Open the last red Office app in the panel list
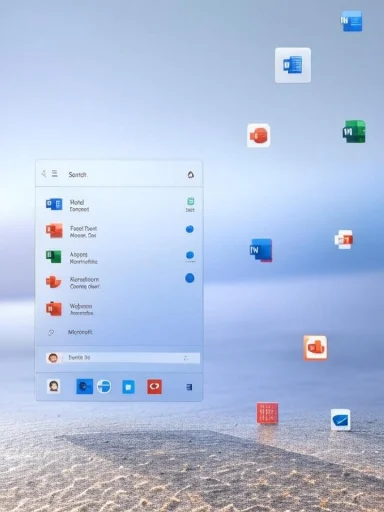Viewport: 384px width, 512px height. (x=54, y=308)
